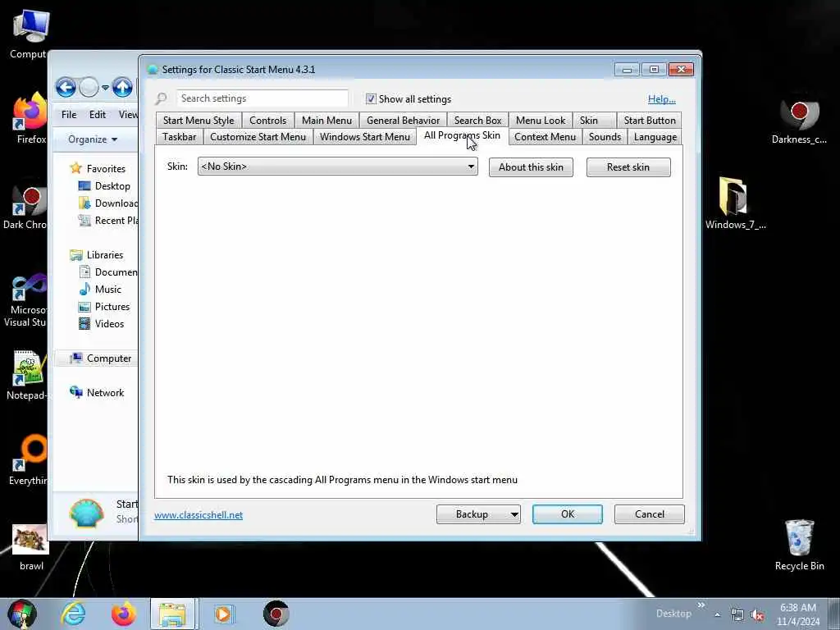Open the File menu in Explorer

pos(69,115)
